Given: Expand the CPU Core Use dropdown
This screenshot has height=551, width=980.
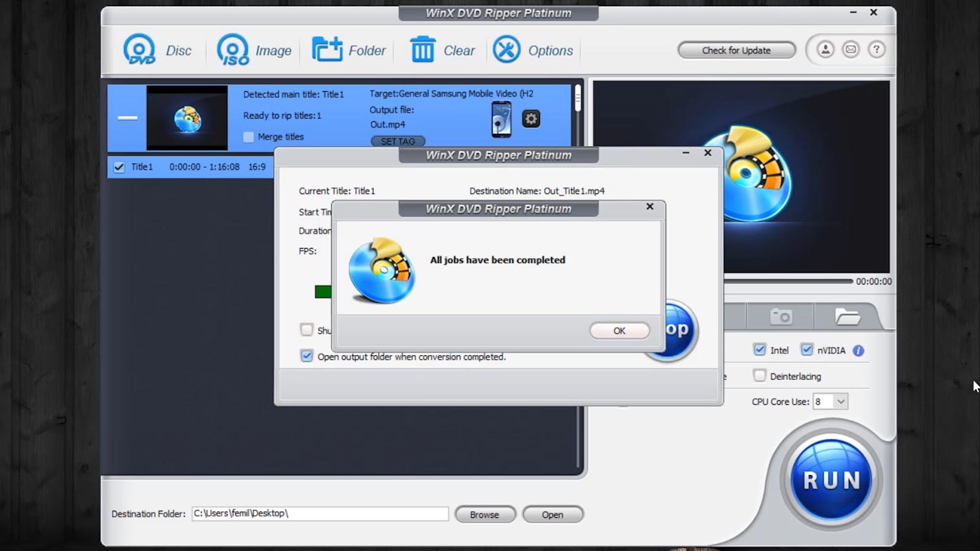Looking at the screenshot, I should tap(841, 402).
